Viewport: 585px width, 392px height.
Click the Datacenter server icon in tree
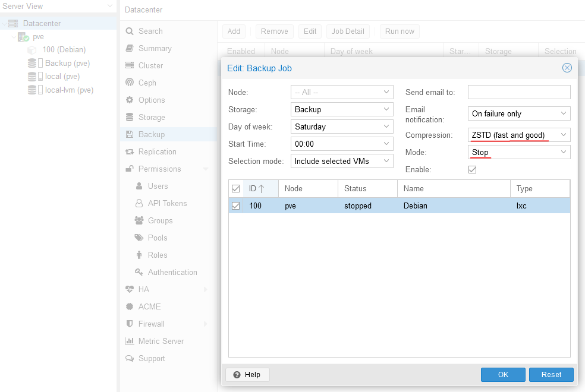pos(13,24)
